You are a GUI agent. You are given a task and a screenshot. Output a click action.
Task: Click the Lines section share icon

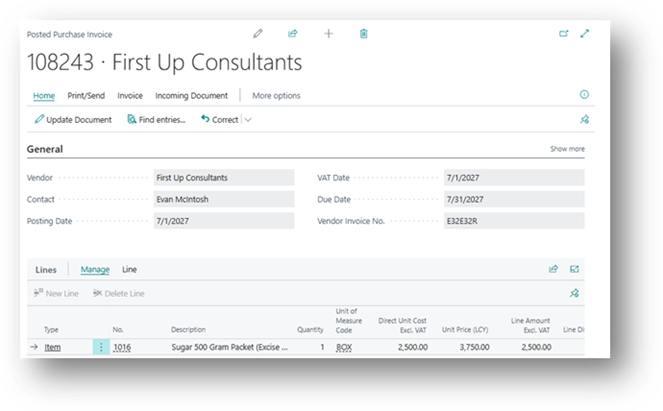pyautogui.click(x=553, y=269)
